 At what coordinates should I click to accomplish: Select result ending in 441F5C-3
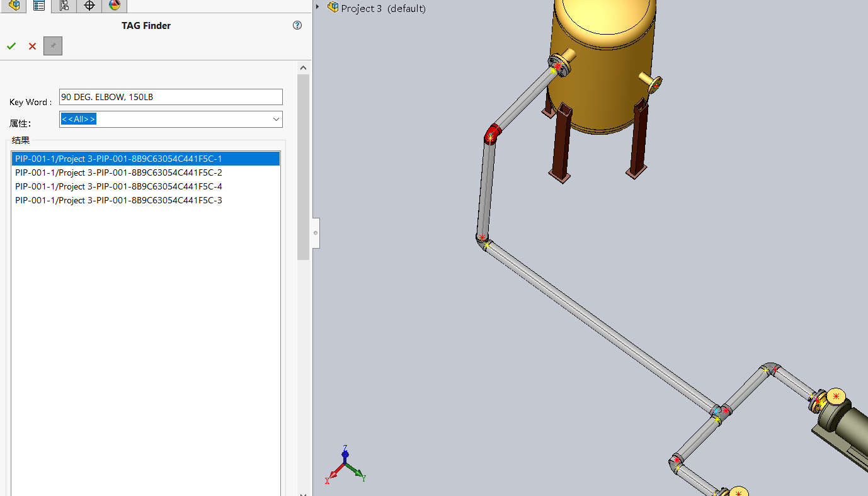146,200
